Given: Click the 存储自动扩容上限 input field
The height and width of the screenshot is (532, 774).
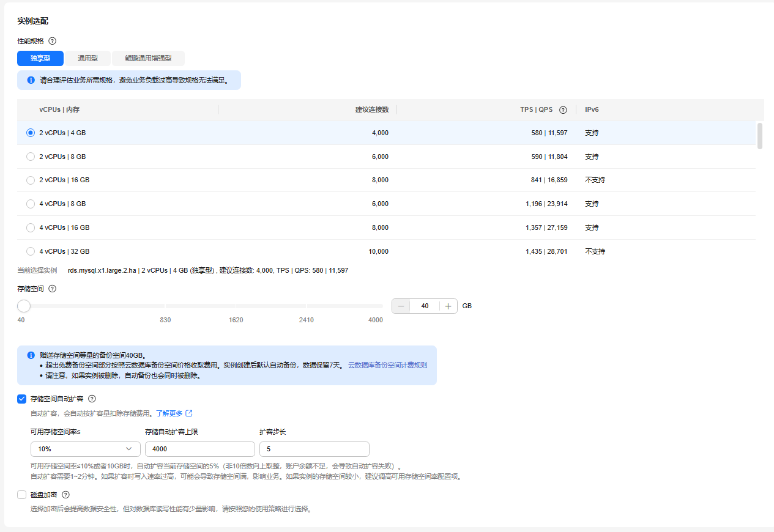Looking at the screenshot, I should point(199,449).
